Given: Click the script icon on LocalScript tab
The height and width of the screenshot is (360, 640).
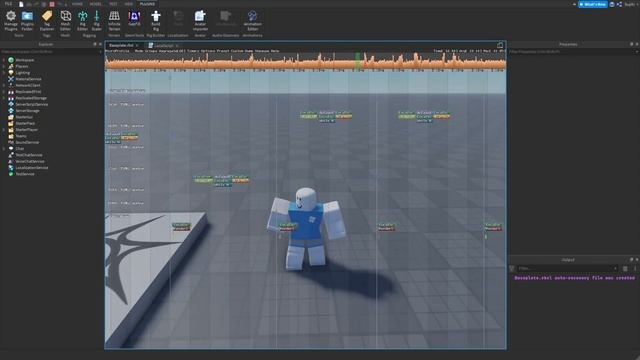Looking at the screenshot, I should tap(151, 45).
